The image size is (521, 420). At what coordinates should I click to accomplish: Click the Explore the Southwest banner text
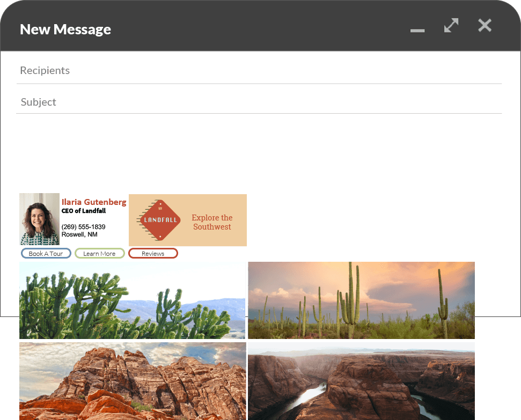pyautogui.click(x=212, y=222)
